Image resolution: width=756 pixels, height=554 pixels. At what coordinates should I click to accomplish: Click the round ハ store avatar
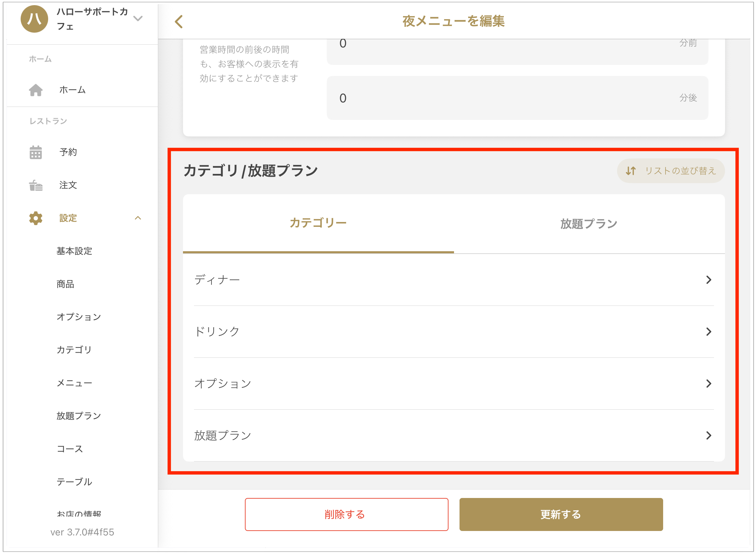tap(34, 19)
